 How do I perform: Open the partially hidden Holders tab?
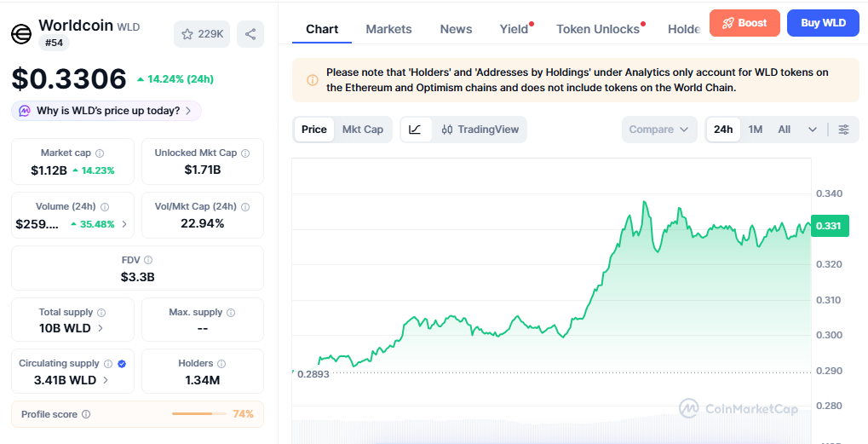click(684, 29)
